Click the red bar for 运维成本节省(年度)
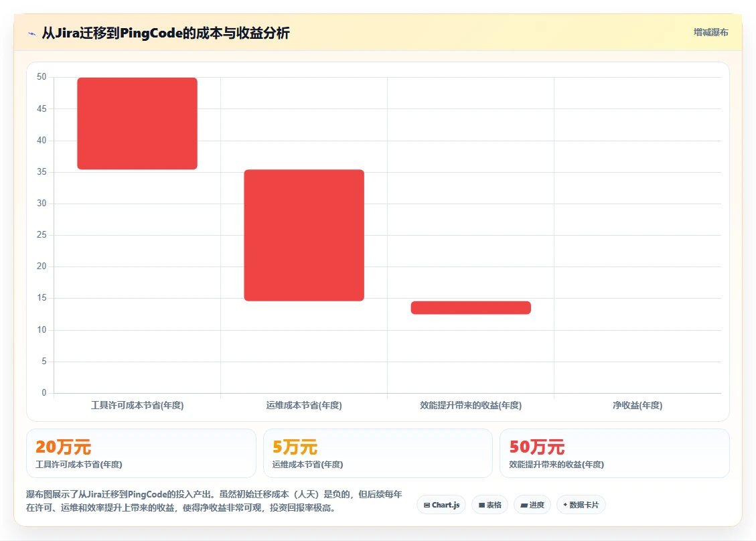The image size is (756, 541). [304, 235]
